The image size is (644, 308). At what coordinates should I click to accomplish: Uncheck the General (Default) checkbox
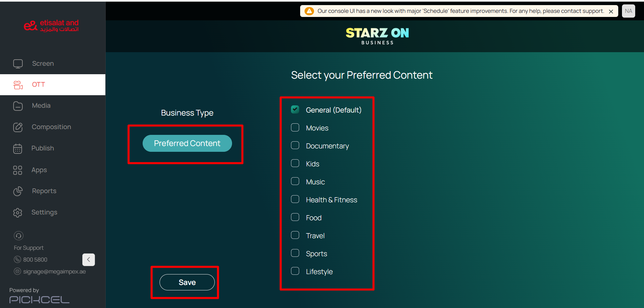tap(295, 109)
